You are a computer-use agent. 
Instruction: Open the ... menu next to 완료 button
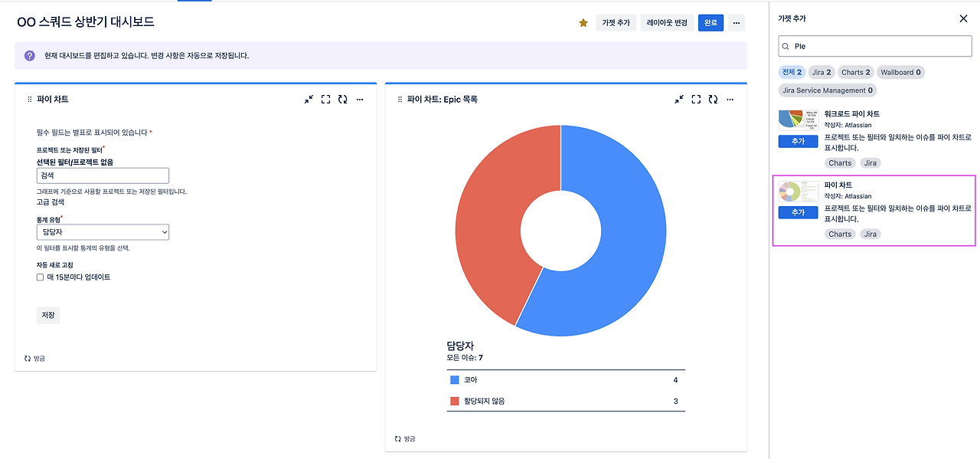[736, 23]
